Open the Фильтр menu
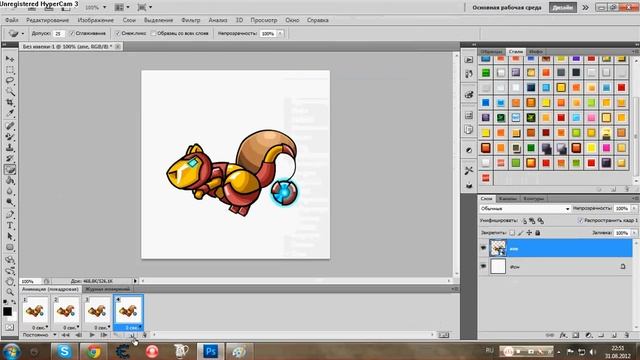The width and height of the screenshot is (640, 360). (191, 20)
